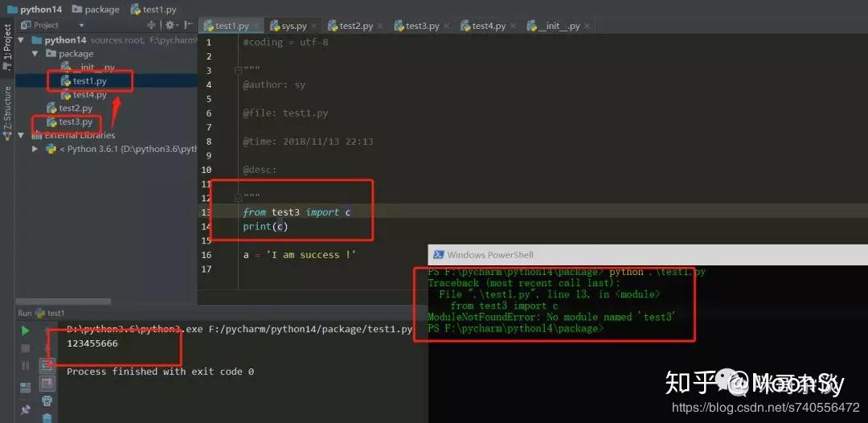Click the ModuleNotFoundError line in PowerShell
The width and height of the screenshot is (868, 423).
pyautogui.click(x=552, y=317)
